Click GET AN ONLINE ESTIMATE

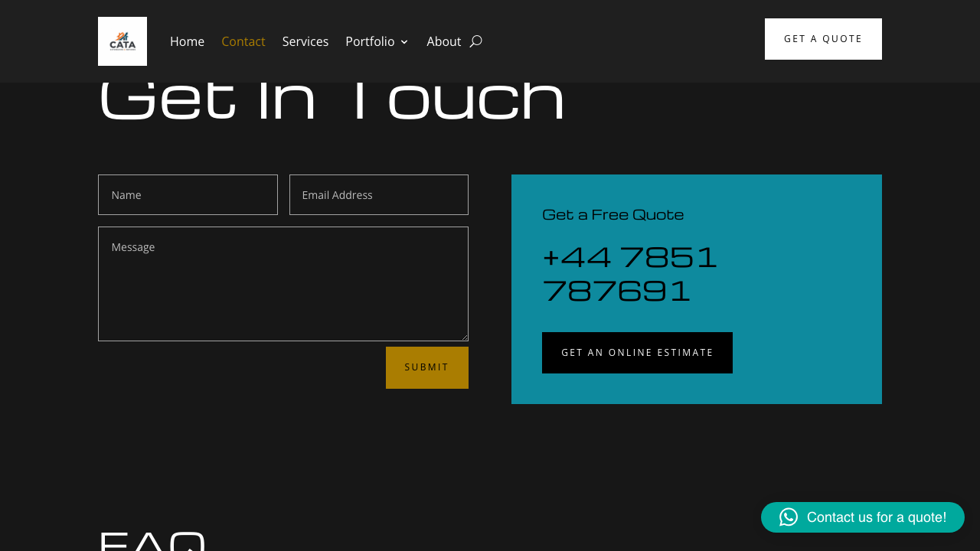637,352
